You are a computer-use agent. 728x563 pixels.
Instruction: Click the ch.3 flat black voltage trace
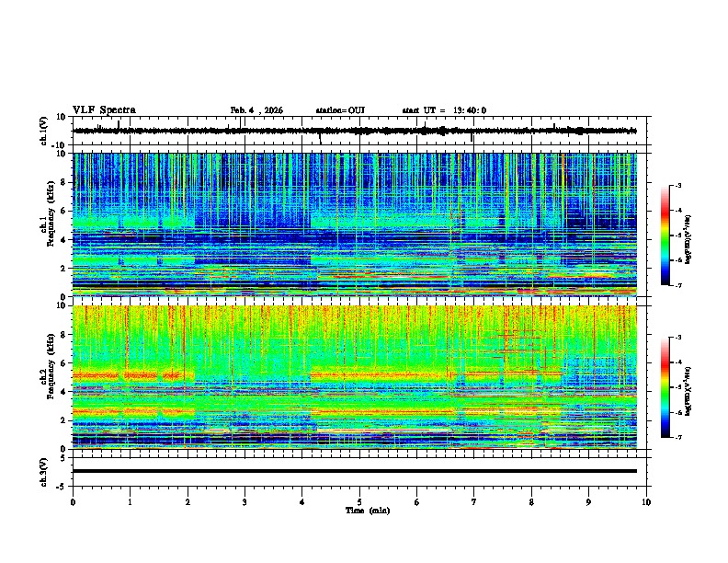[355, 471]
